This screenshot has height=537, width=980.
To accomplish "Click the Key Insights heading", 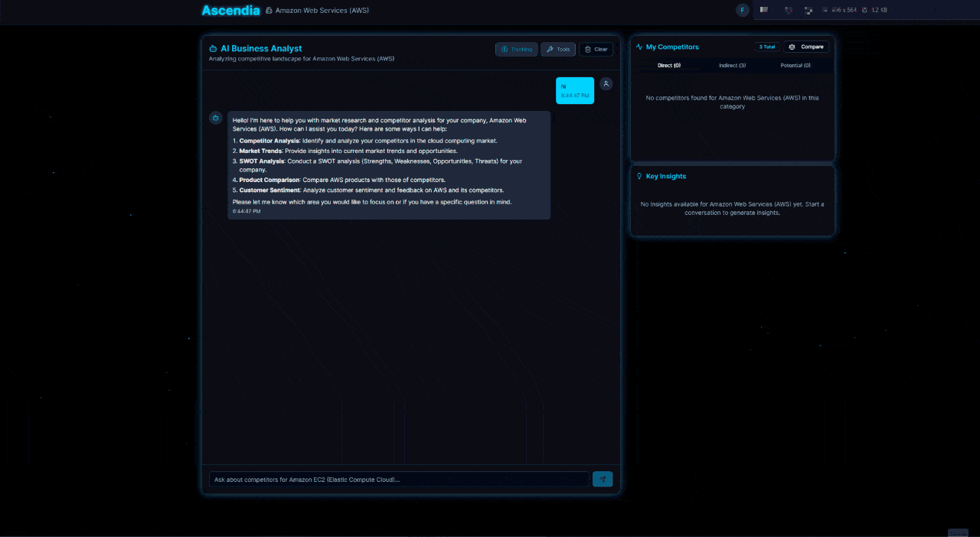I will 666,176.
